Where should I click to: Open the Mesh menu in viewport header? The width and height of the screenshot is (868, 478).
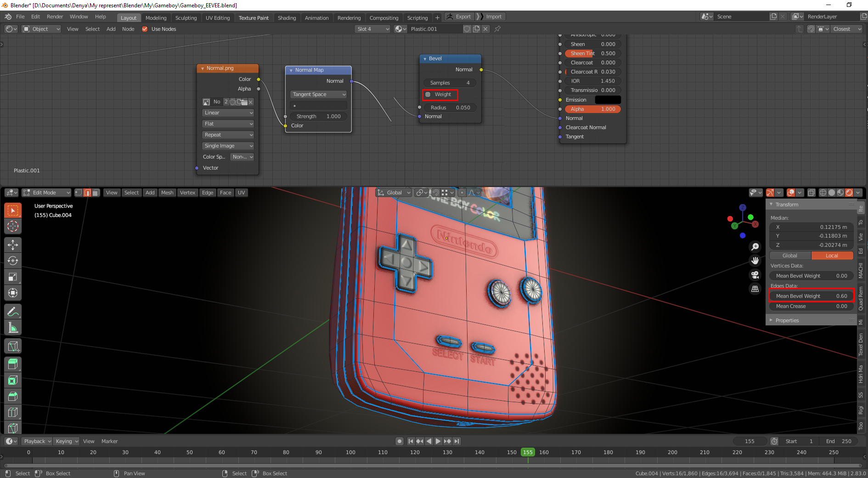167,193
